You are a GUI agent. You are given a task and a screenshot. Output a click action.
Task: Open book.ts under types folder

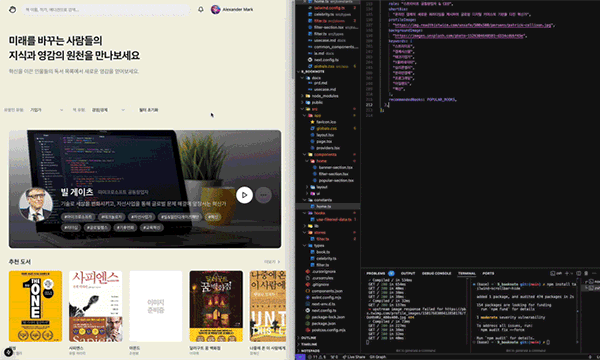click(x=323, y=252)
